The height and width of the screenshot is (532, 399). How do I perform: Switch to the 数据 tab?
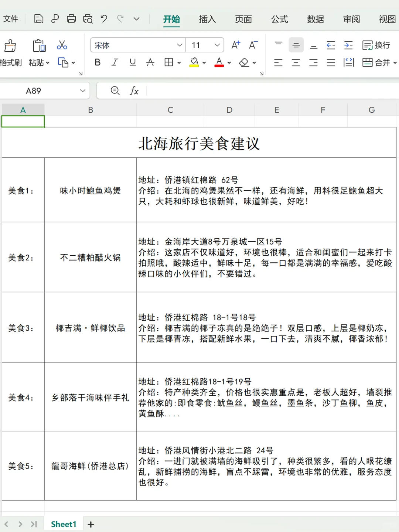316,19
